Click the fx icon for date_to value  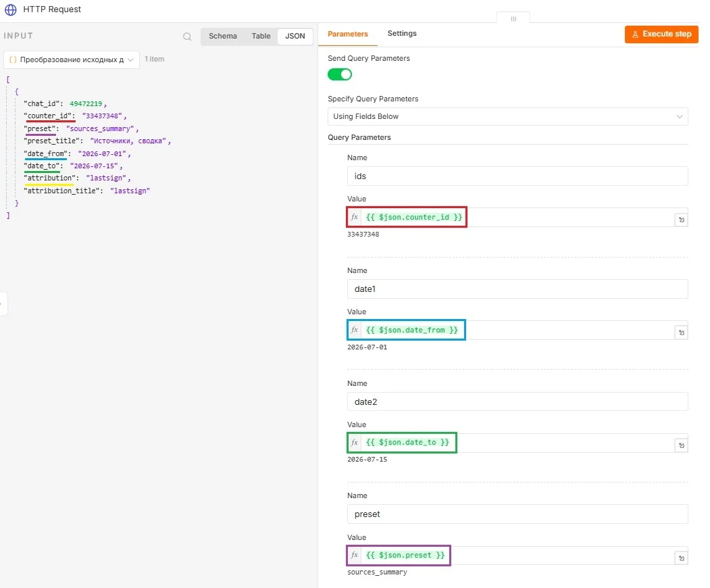click(x=355, y=442)
